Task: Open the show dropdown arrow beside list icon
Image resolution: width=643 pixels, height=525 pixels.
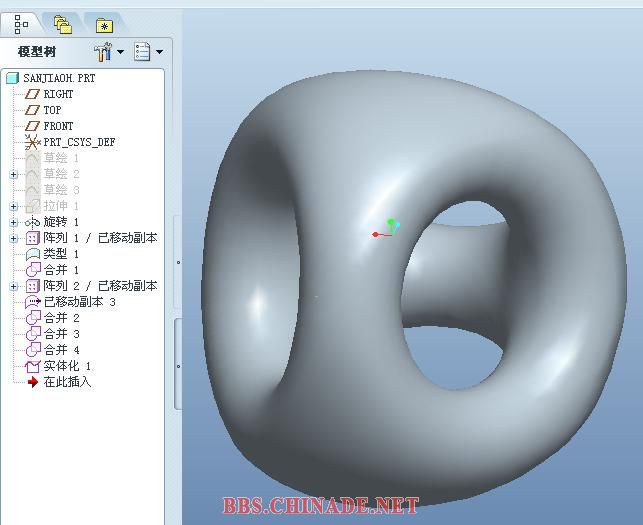Action: 160,52
